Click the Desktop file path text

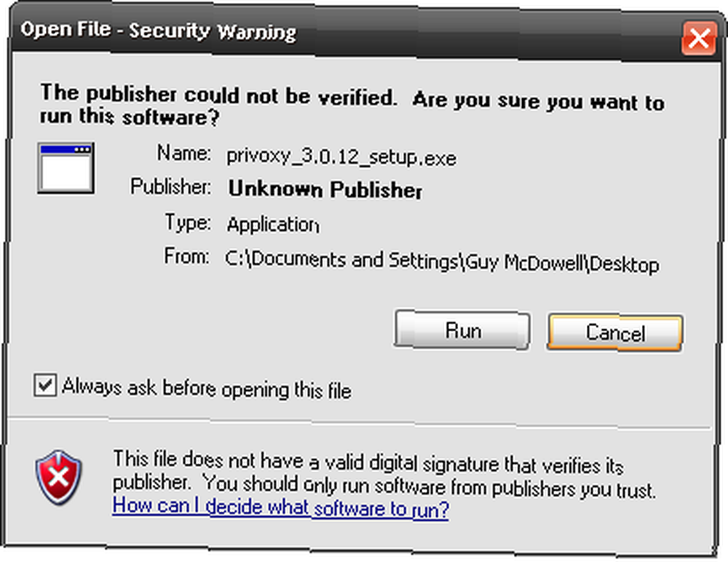click(x=442, y=261)
